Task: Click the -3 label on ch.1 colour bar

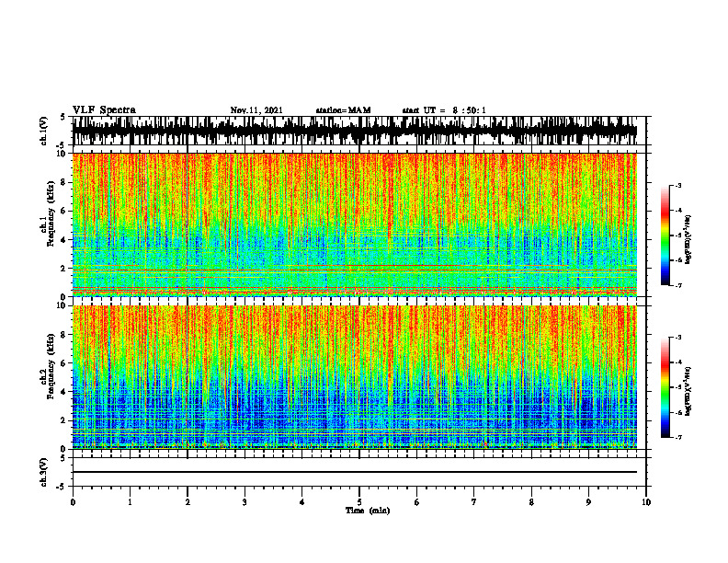Action: click(x=678, y=185)
